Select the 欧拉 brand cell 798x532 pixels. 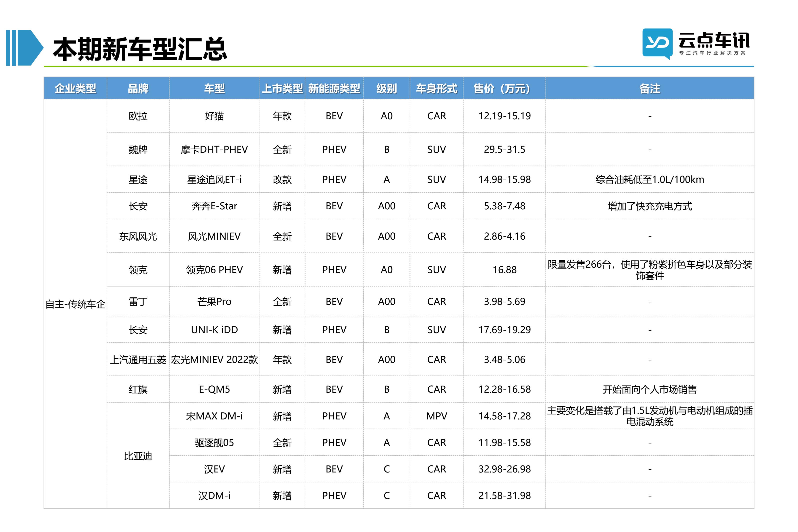138,116
